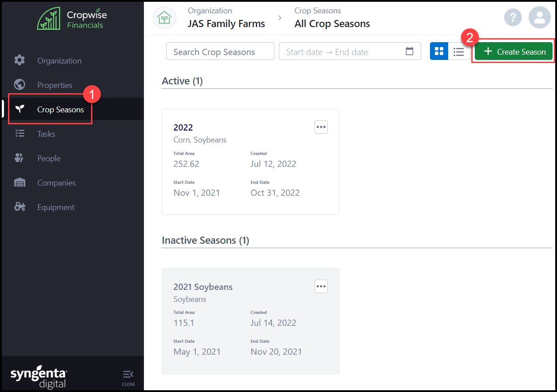Collapse the sidebar with Close toggle
The width and height of the screenshot is (557, 392).
tap(128, 377)
